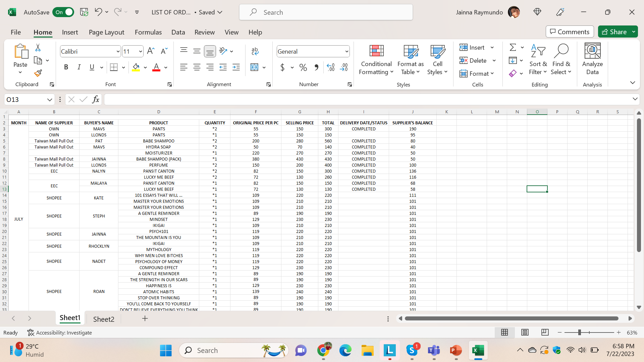
Task: Open Orientation text rotation icon
Action: [223, 51]
